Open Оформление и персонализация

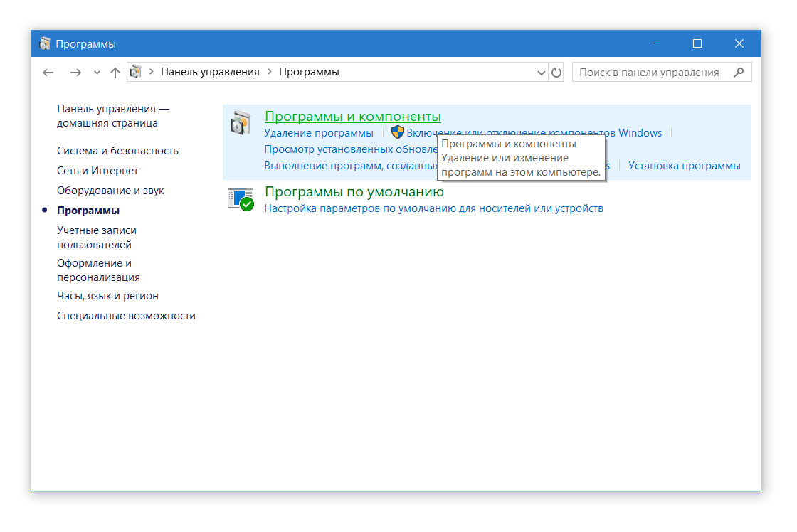(98, 270)
